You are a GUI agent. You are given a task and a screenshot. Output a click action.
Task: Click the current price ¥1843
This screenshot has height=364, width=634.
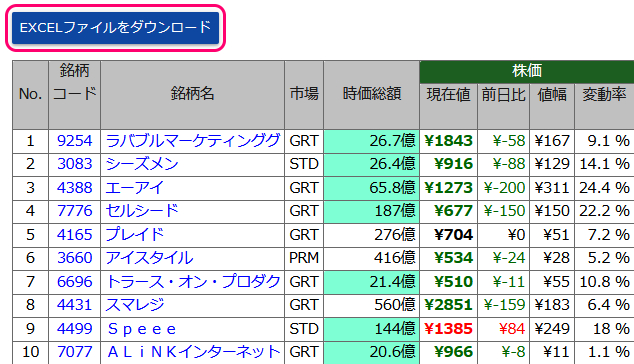pyautogui.click(x=448, y=141)
